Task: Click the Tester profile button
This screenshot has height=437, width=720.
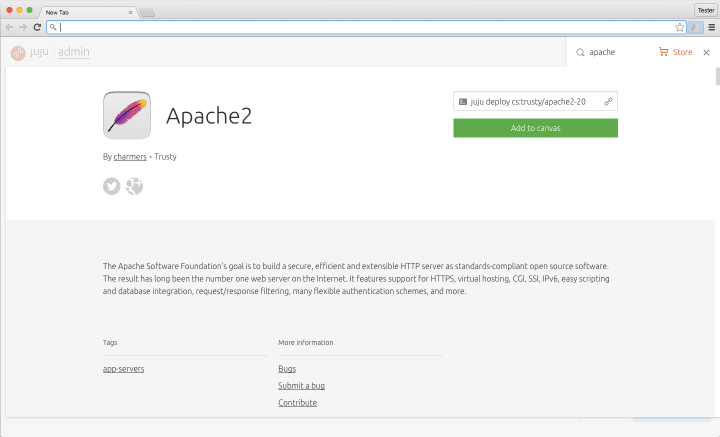Action: [x=706, y=10]
